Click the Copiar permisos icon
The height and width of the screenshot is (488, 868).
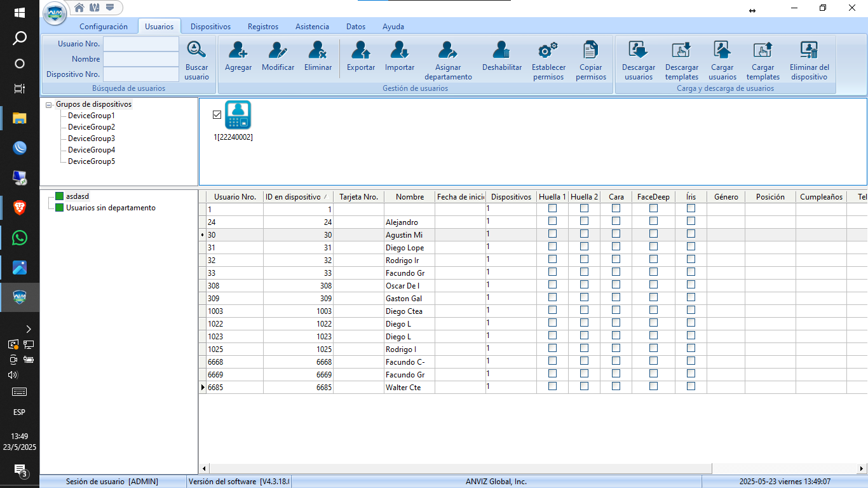point(591,50)
